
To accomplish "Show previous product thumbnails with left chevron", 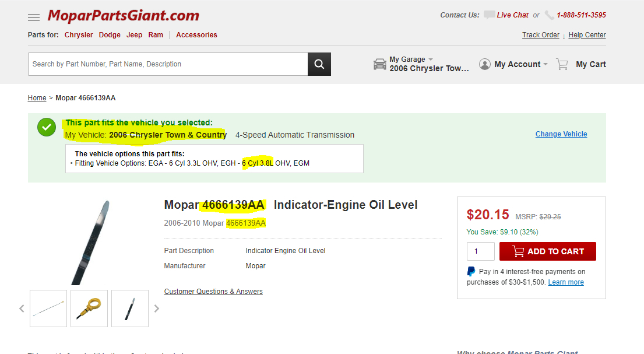I will click(22, 309).
